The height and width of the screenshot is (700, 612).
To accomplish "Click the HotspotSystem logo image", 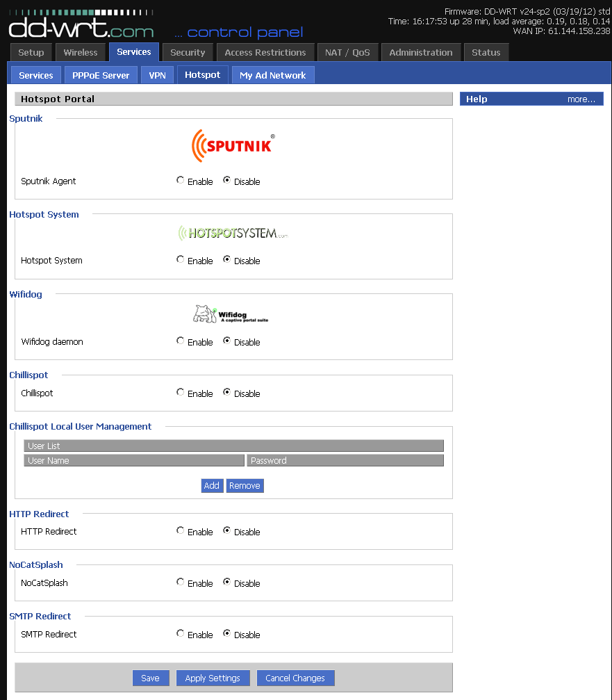I will tap(233, 233).
